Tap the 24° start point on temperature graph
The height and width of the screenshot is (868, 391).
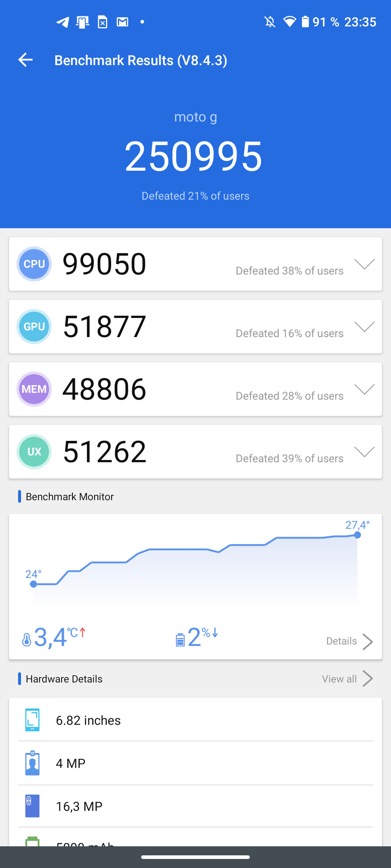tap(33, 584)
